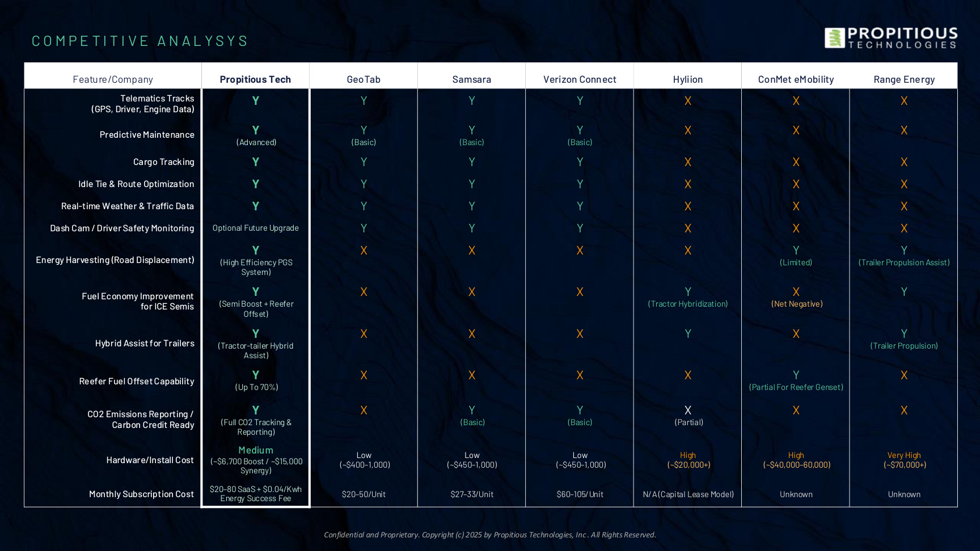Click '(Trailer Propulsion Assist)' in Range Energy
The height and width of the screenshot is (551, 980).
click(904, 262)
